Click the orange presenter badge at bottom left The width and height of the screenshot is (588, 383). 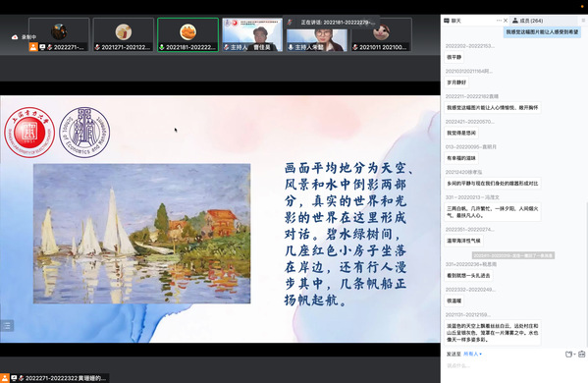point(5,378)
